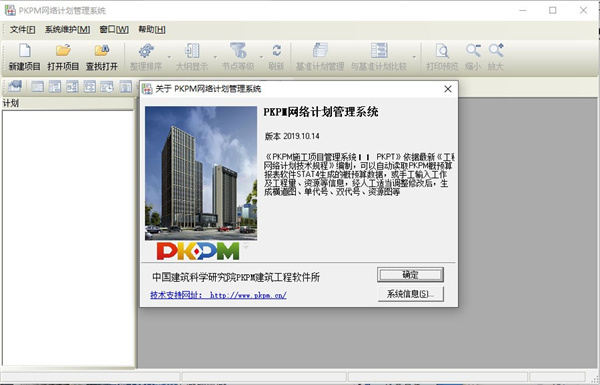Click the 大纲显示 outline display icon

click(x=192, y=51)
